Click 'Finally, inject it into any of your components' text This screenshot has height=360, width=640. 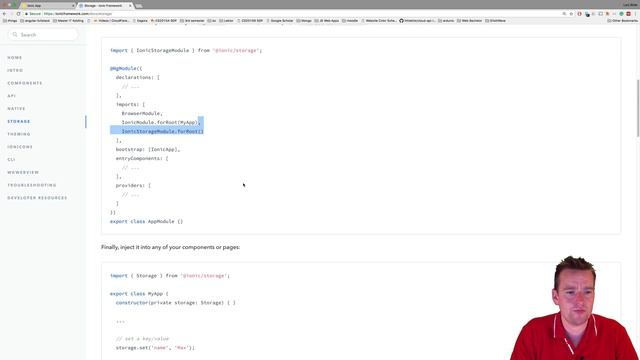[171, 247]
